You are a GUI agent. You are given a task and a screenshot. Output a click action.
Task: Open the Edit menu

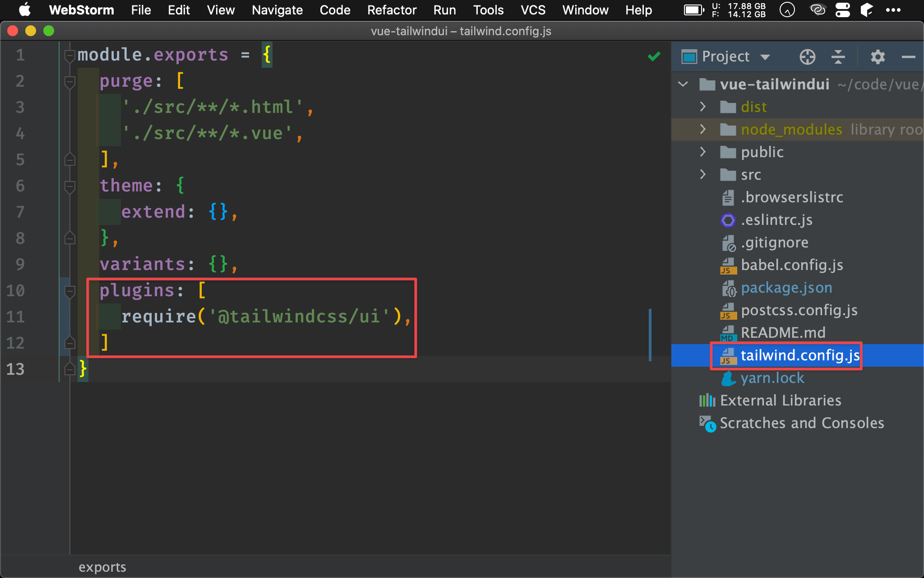click(179, 10)
